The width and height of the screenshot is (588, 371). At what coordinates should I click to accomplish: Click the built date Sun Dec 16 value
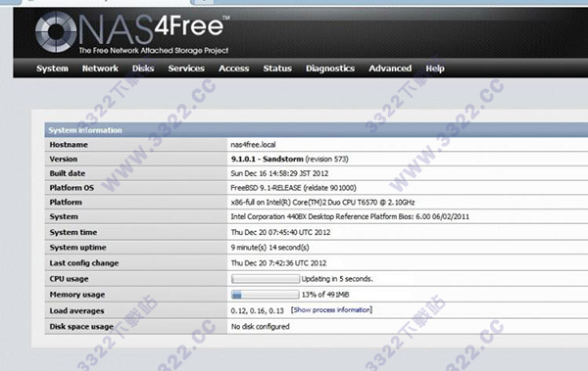click(279, 173)
